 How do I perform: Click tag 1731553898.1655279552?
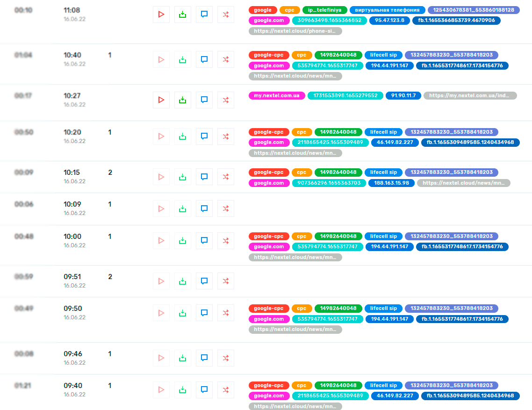click(x=345, y=96)
